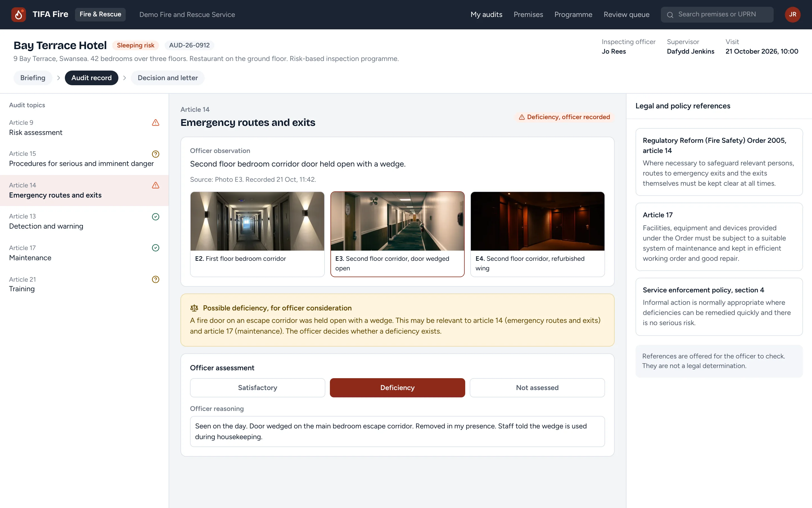Click audit ID AUD-26-0912
This screenshot has height=508, width=812.
tap(189, 45)
